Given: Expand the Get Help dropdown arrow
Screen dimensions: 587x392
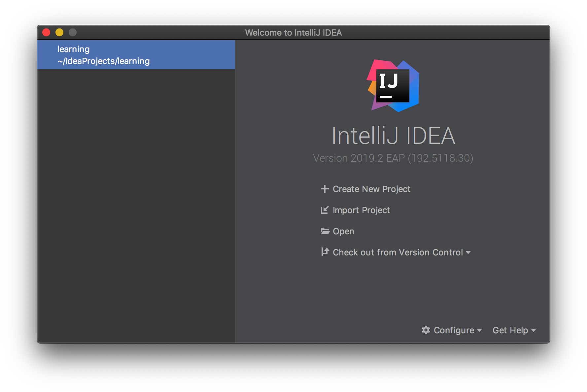Looking at the screenshot, I should click(x=534, y=330).
